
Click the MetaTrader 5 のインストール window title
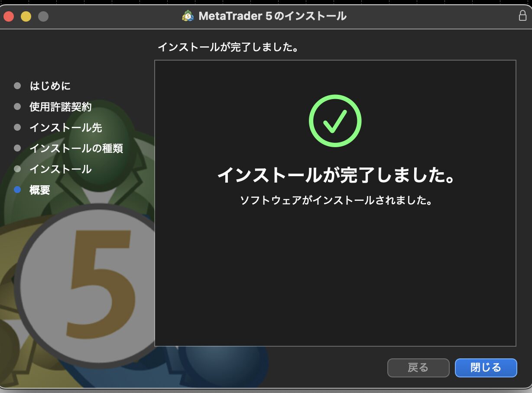[x=272, y=16]
